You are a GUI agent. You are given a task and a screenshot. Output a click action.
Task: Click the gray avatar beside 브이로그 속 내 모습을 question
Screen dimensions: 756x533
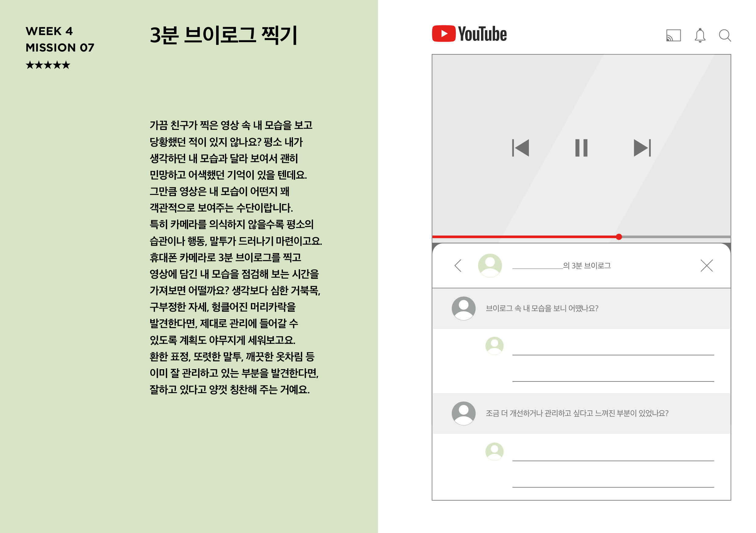(464, 308)
